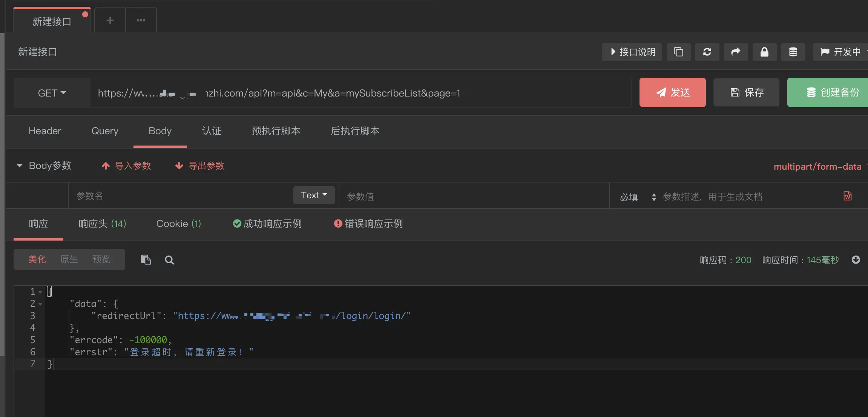Open the 响应头 (14) response headers tab
Screen dimensions: 868x417
point(102,224)
